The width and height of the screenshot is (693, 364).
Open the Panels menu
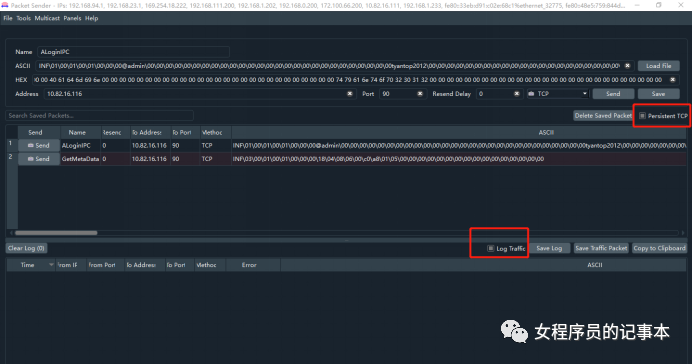tap(72, 18)
